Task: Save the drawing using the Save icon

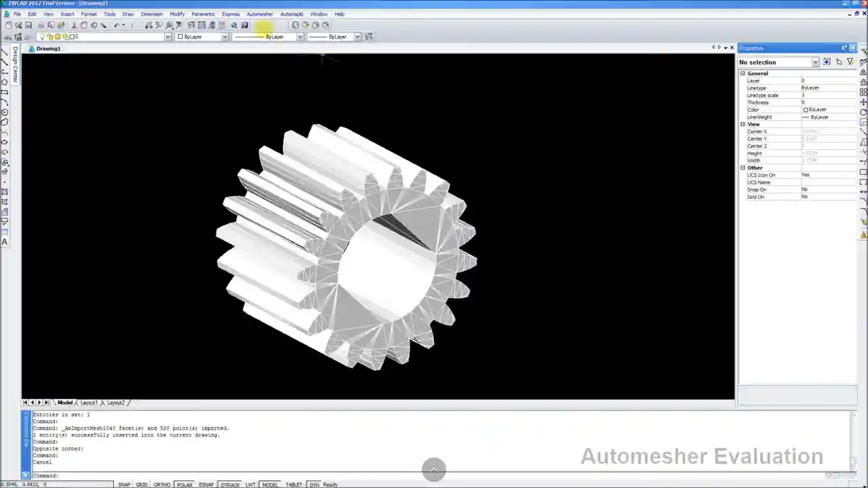Action: pyautogui.click(x=28, y=25)
